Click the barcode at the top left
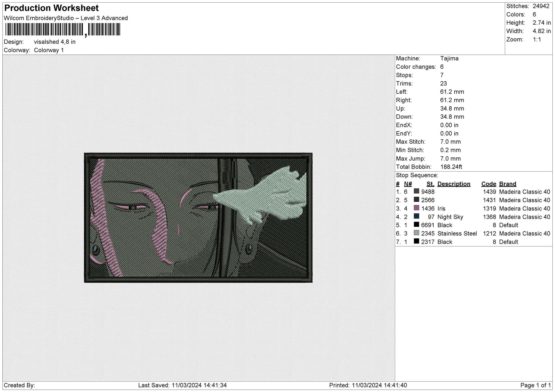This screenshot has width=555, height=392. coord(62,30)
